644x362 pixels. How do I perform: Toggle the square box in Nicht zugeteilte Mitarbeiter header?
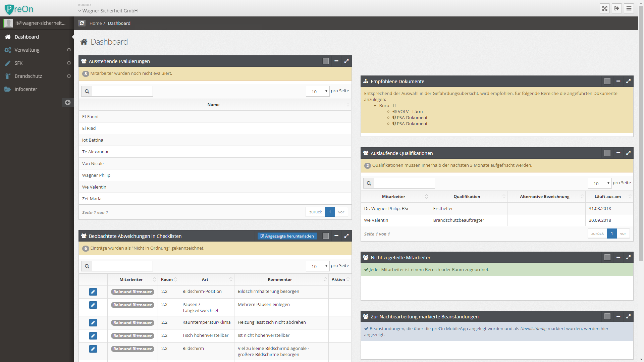click(x=607, y=257)
